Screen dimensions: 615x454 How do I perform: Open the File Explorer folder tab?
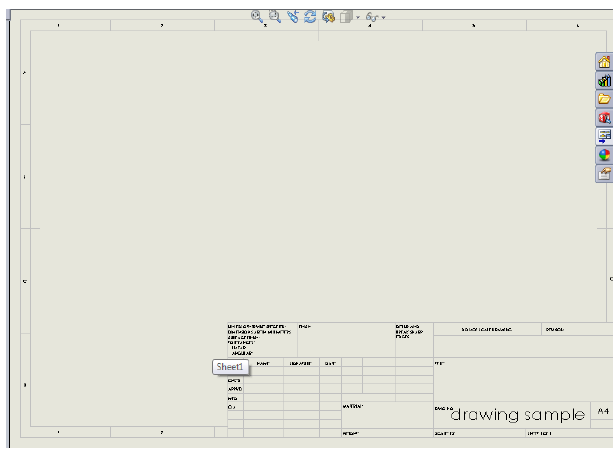tap(604, 99)
